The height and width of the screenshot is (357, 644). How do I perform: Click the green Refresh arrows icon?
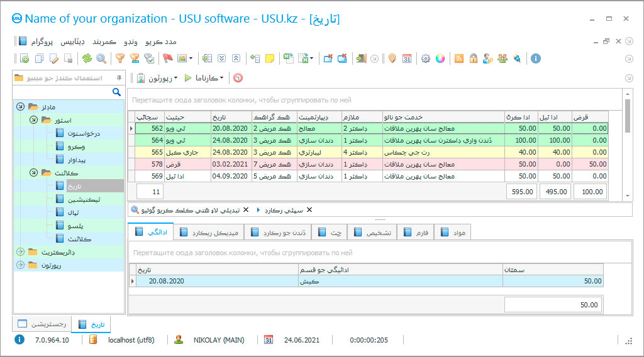pyautogui.click(x=87, y=58)
